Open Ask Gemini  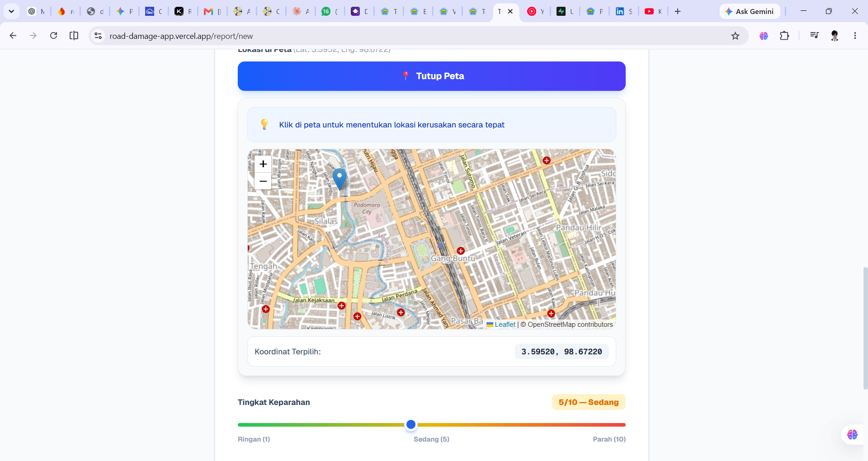750,11
